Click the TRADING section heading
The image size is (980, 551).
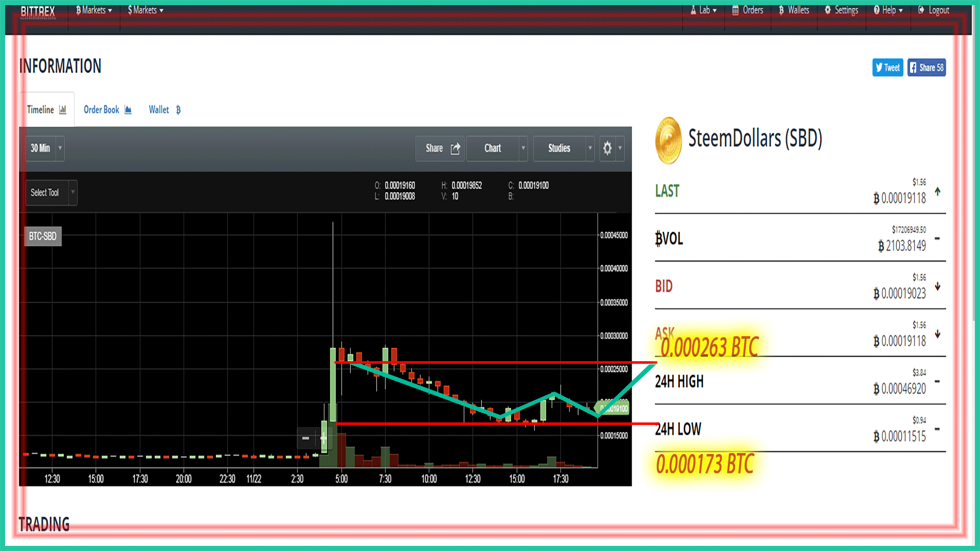tap(44, 524)
